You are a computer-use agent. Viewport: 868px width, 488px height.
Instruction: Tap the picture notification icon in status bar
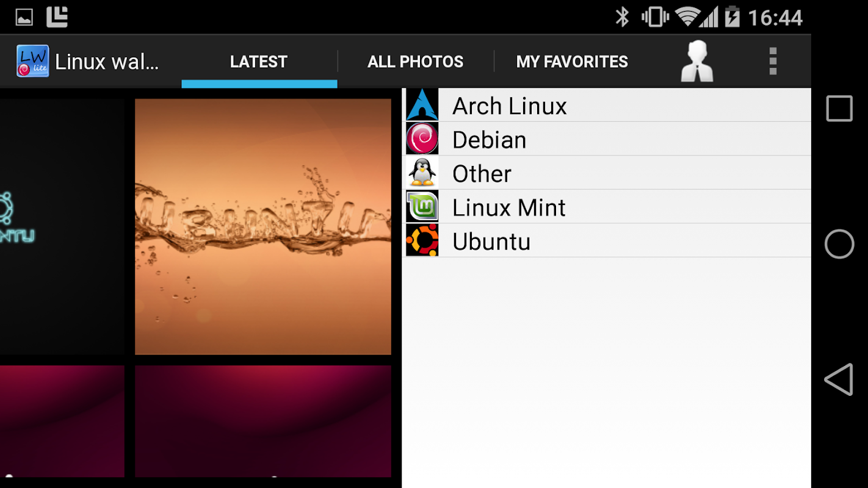(24, 18)
